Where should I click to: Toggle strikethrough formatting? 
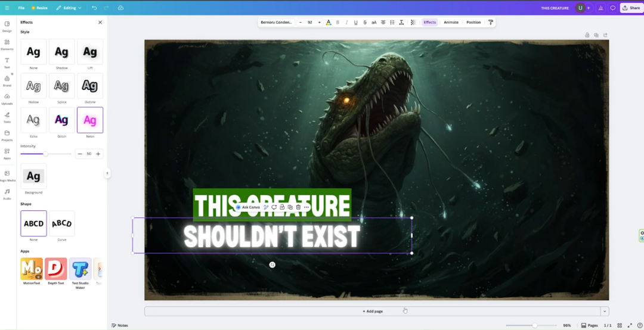click(x=365, y=23)
